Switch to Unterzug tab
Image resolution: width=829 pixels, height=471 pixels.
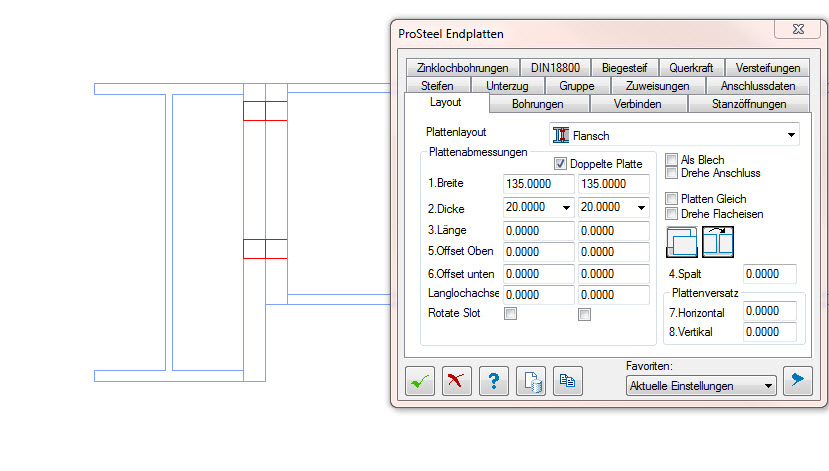(507, 86)
